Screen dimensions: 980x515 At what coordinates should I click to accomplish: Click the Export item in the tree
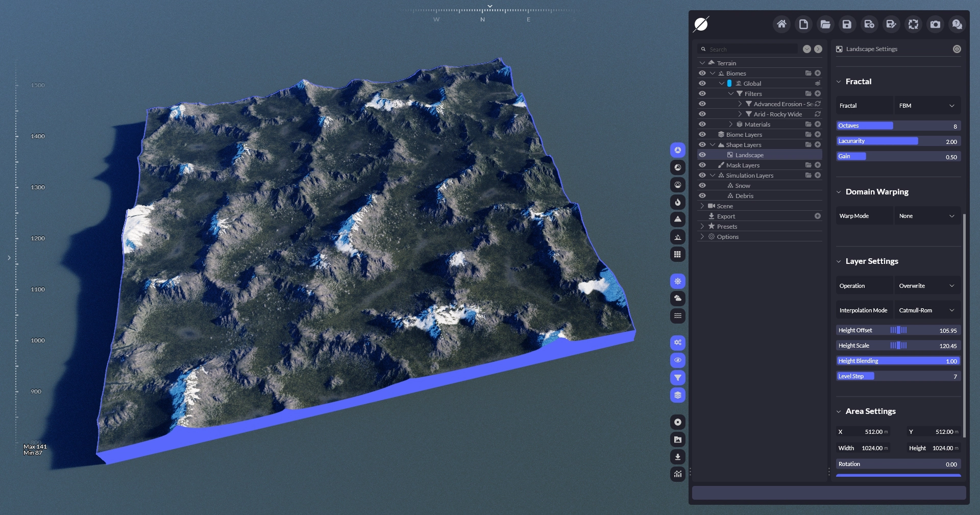coord(726,216)
